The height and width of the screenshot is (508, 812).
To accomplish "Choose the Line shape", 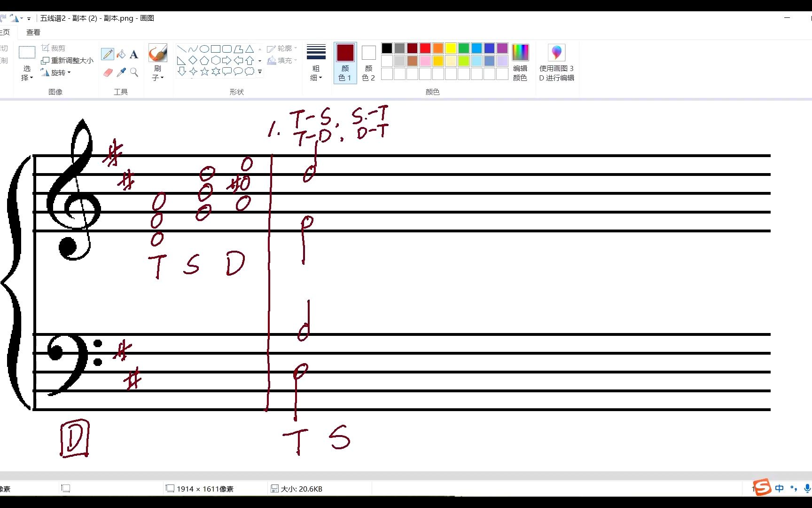I will click(181, 49).
